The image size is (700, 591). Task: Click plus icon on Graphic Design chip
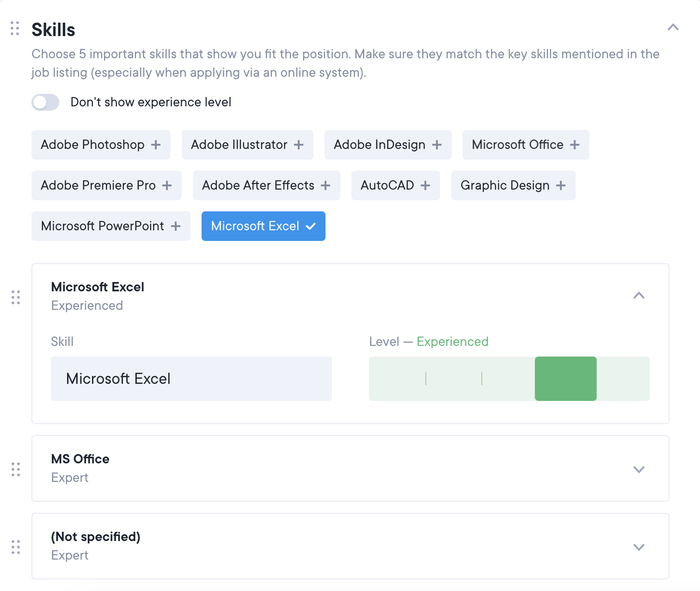click(x=561, y=185)
